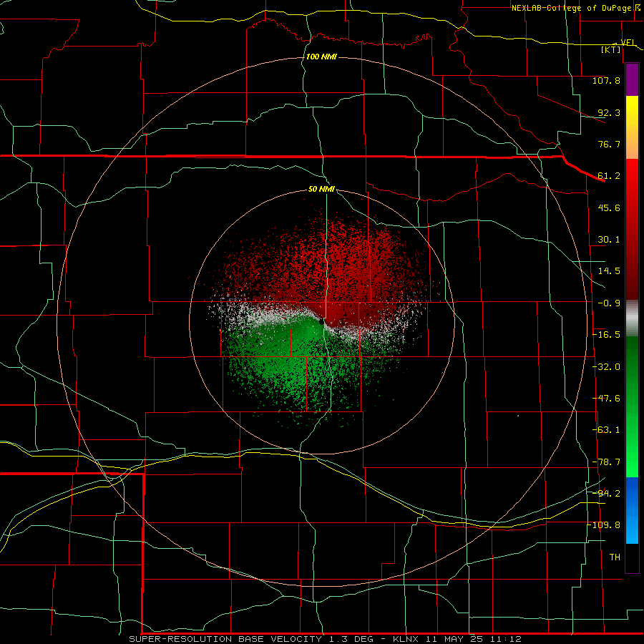Click the -47.6 scale value

[606, 399]
